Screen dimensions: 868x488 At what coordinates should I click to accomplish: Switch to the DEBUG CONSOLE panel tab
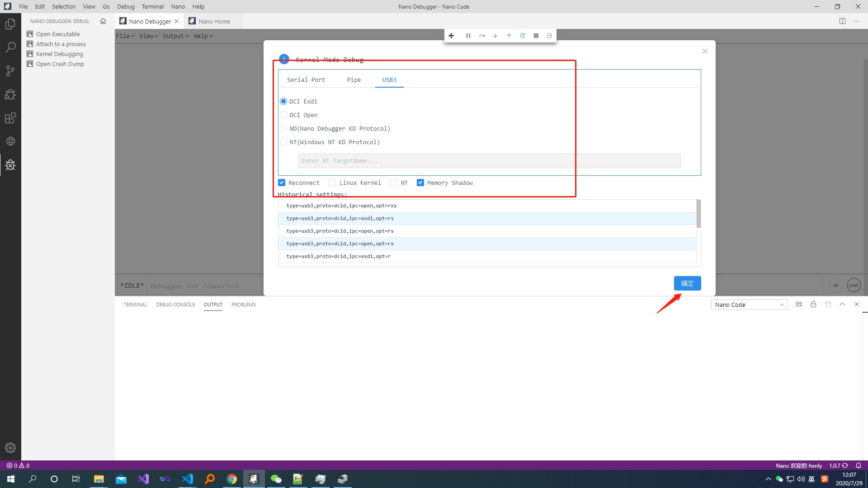(x=175, y=305)
